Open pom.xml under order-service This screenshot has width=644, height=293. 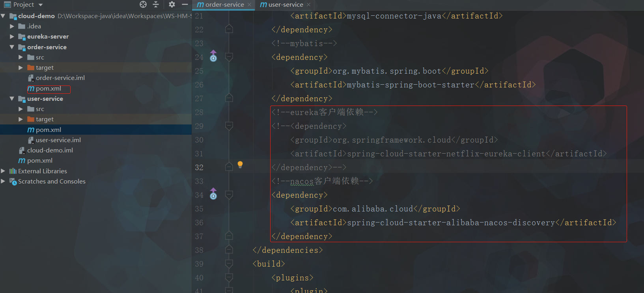click(x=49, y=89)
